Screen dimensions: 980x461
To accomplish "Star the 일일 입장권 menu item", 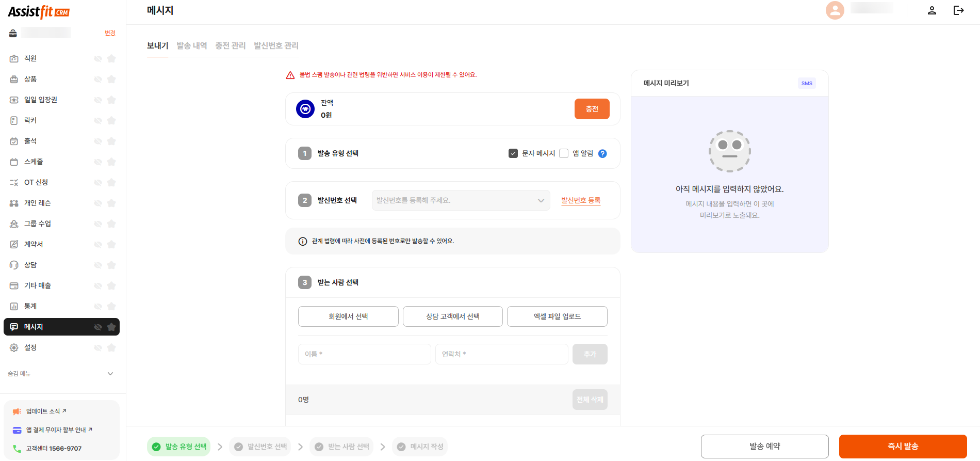I will coord(111,100).
